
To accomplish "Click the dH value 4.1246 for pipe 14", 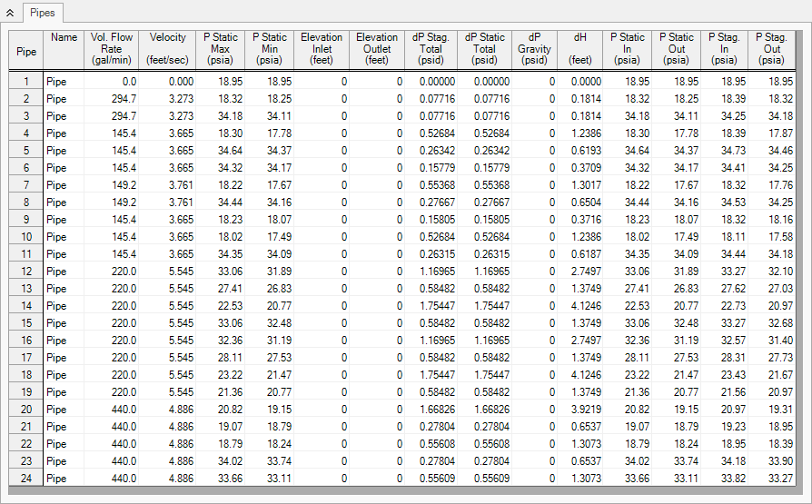I will (580, 306).
